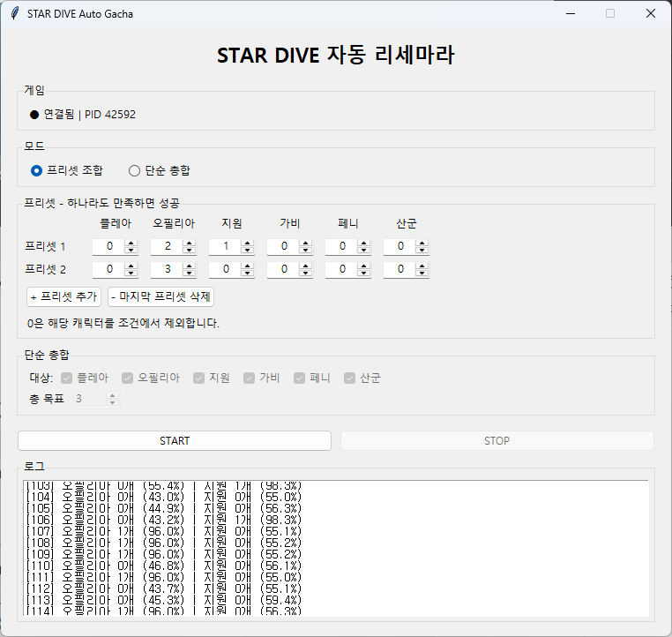
Task: Toggle the 플레아 target checkbox
Action: coord(66,378)
